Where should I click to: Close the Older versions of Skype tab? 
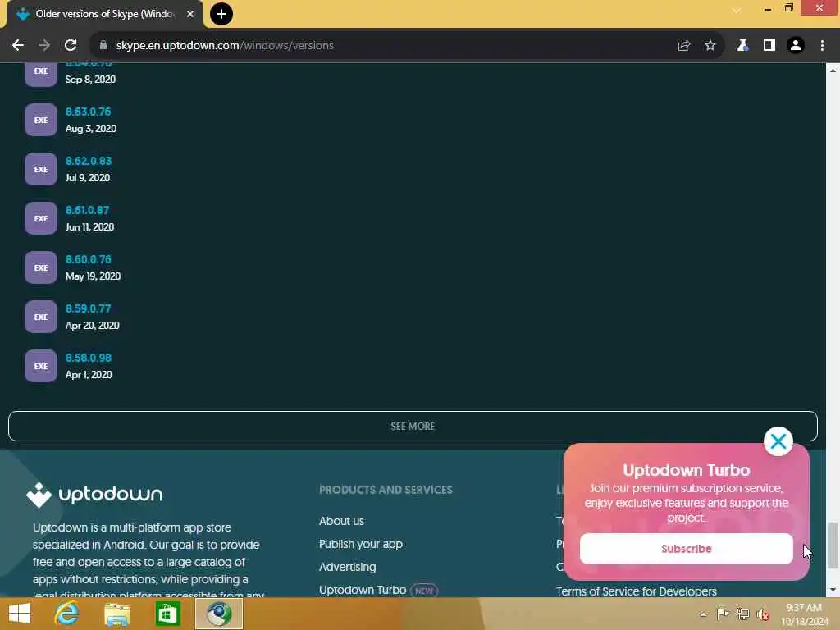tap(190, 14)
